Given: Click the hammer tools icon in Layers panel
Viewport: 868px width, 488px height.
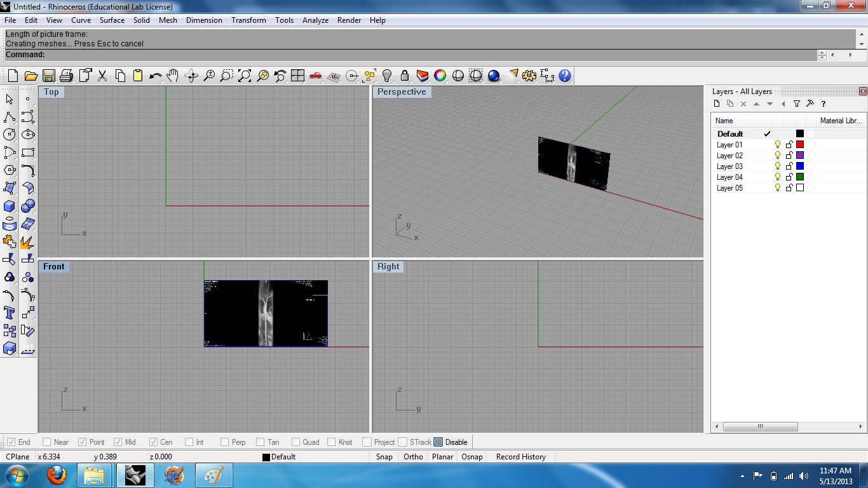Looking at the screenshot, I should [810, 104].
